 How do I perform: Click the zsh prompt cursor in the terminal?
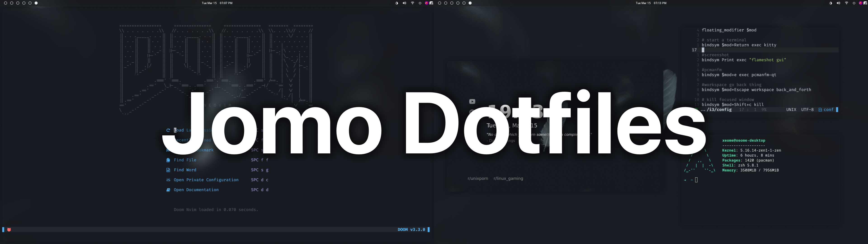click(696, 180)
